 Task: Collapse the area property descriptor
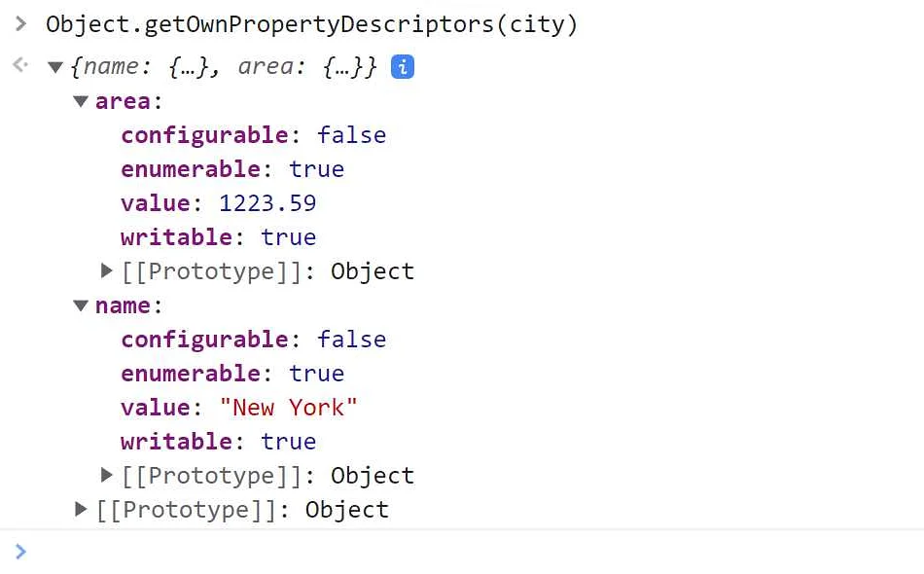(81, 101)
